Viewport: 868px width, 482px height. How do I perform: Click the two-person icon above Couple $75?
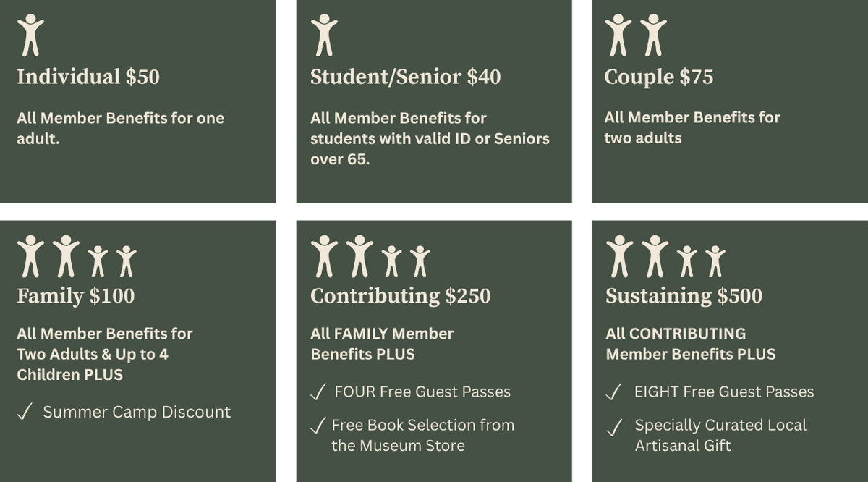[635, 35]
